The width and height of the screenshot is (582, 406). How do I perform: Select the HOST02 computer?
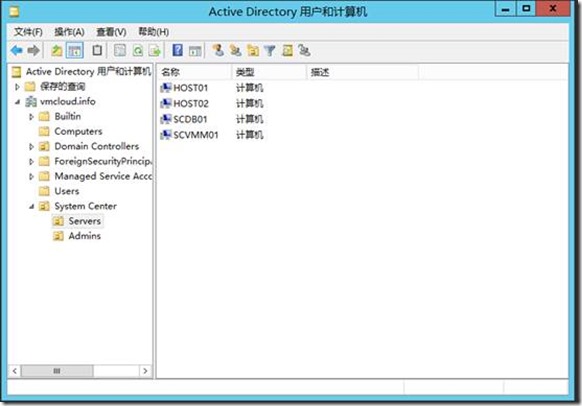(x=191, y=104)
